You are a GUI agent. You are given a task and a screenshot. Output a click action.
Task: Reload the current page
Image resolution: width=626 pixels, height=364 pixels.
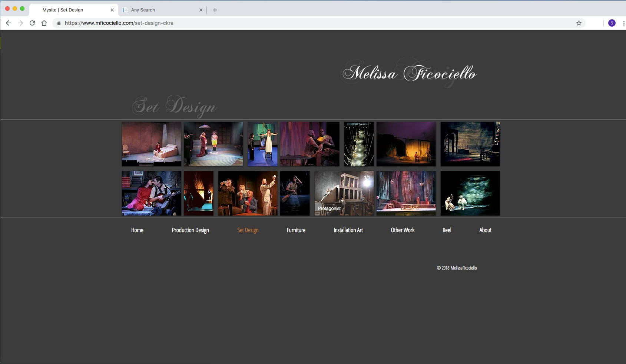click(x=32, y=23)
